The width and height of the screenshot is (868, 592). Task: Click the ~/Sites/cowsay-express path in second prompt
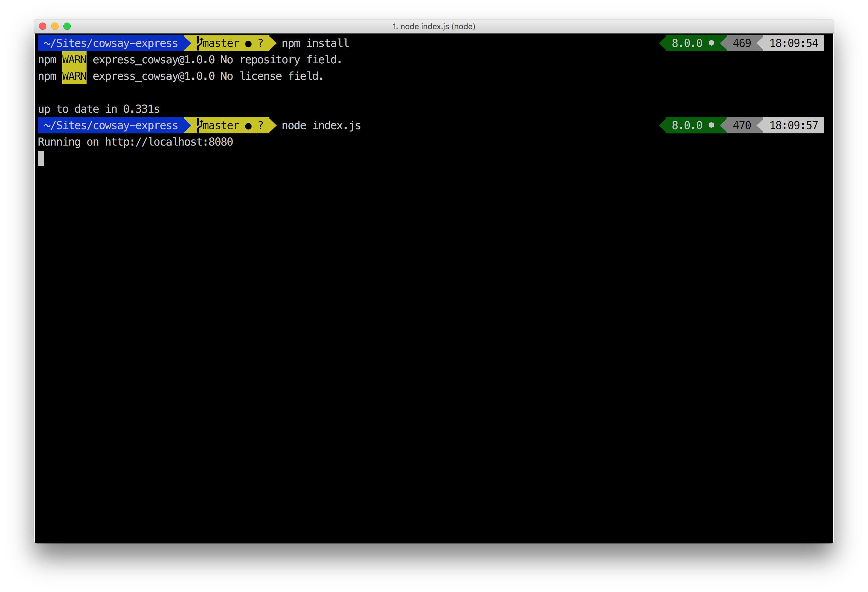(x=111, y=125)
